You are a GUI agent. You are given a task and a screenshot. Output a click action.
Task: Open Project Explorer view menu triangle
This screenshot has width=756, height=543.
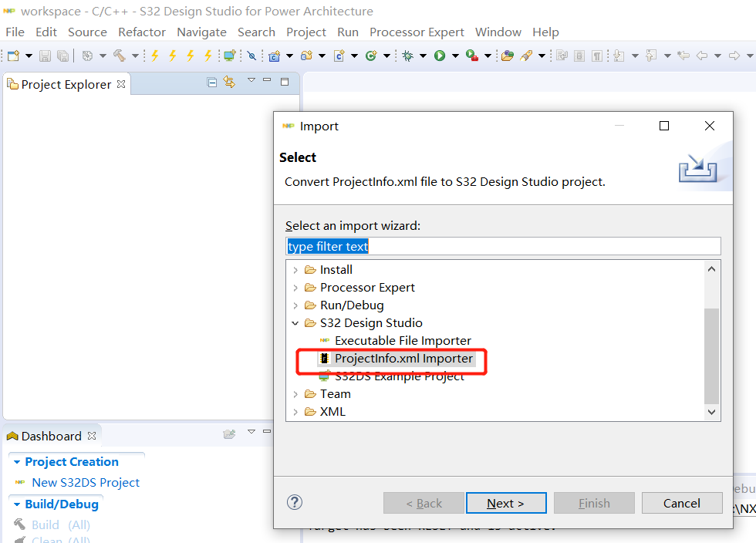251,80
